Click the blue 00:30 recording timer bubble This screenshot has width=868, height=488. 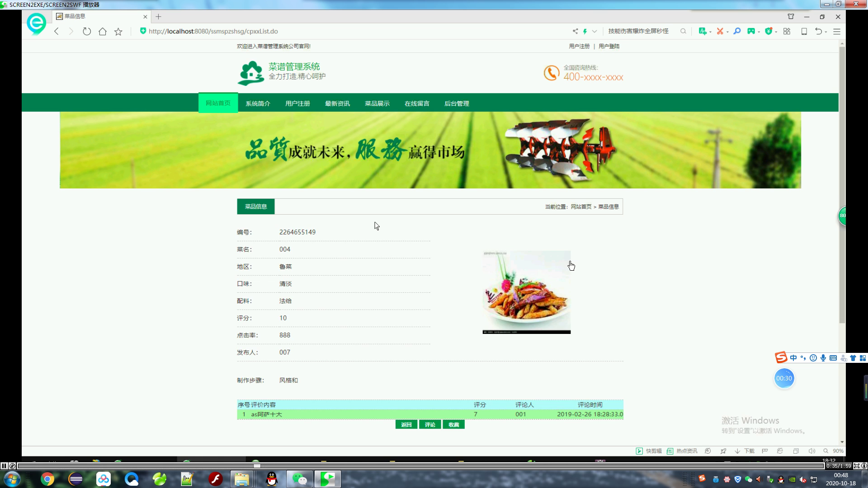(784, 378)
